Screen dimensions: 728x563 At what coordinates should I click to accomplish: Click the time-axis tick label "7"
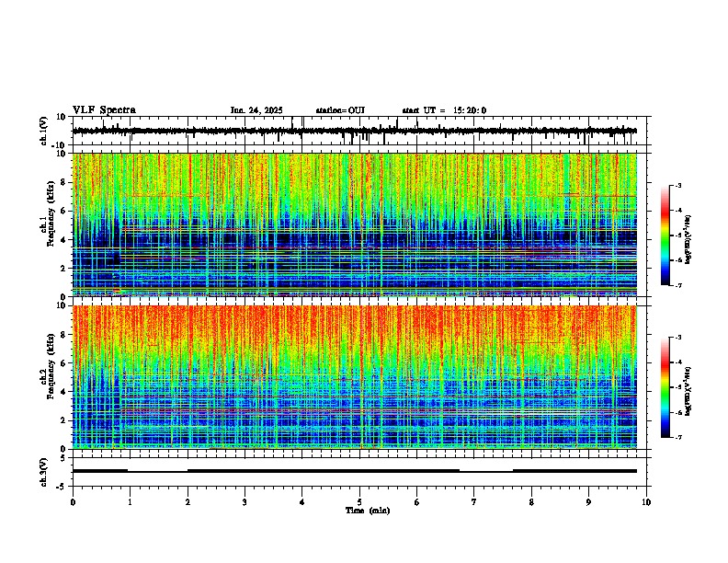coord(474,502)
